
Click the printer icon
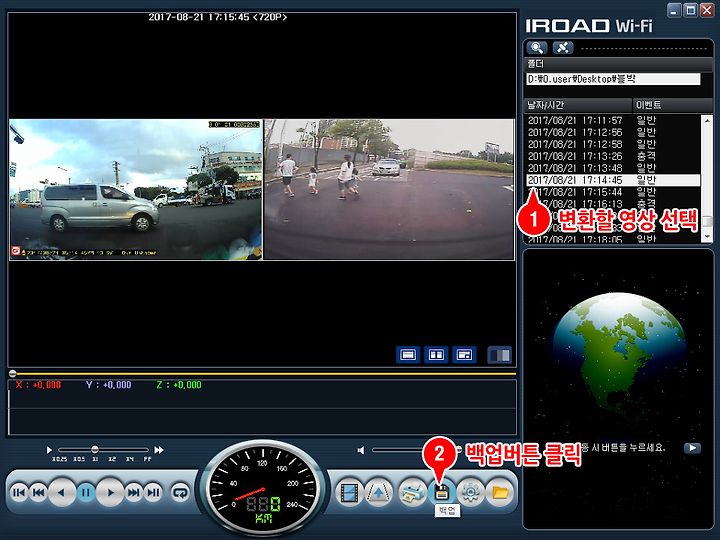pyautogui.click(x=412, y=493)
